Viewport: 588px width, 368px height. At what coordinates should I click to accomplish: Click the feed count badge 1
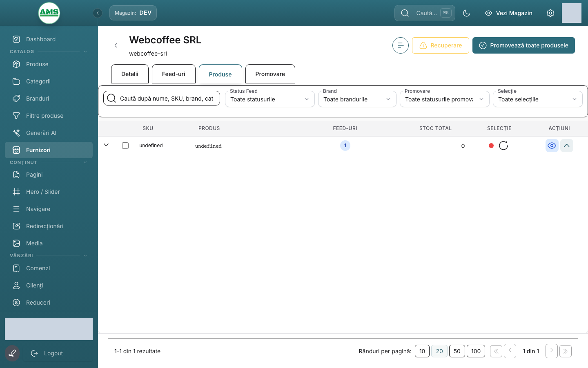click(345, 146)
